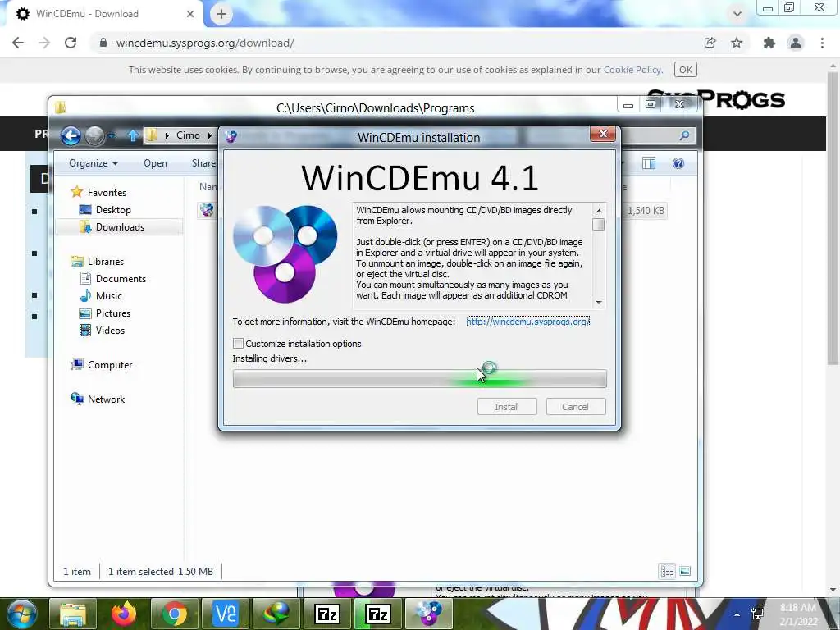Open the VNC icon on the taskbar
The width and height of the screenshot is (840, 630).
pyautogui.click(x=226, y=614)
